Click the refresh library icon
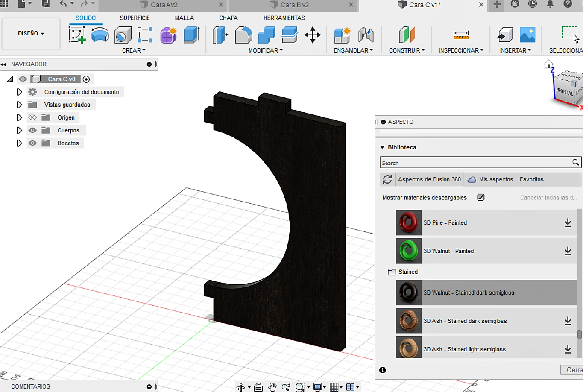Image resolution: width=583 pixels, height=392 pixels. pos(387,179)
